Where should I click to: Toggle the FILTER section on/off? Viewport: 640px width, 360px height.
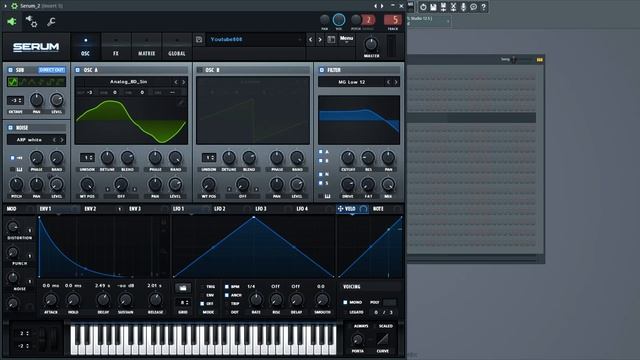(322, 70)
